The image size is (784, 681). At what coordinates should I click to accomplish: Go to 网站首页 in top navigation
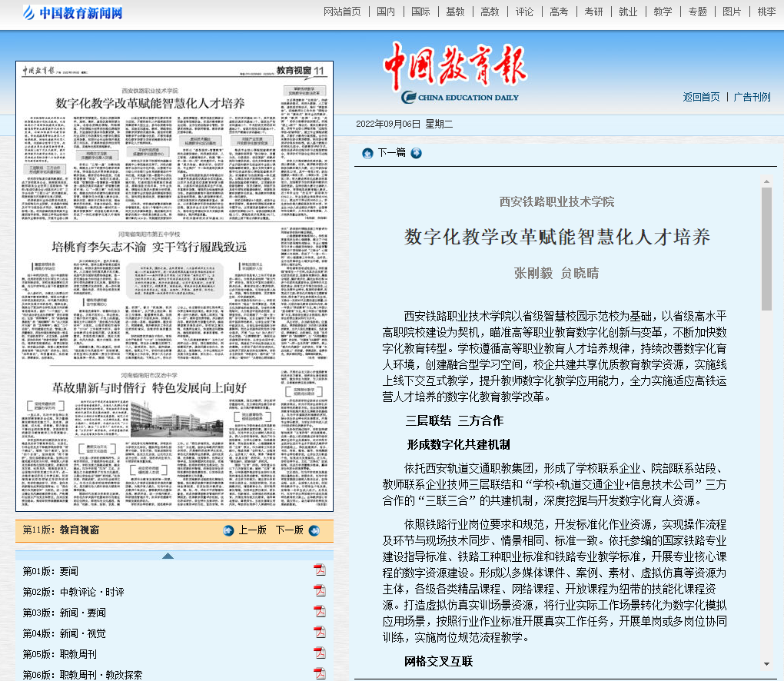click(x=342, y=12)
